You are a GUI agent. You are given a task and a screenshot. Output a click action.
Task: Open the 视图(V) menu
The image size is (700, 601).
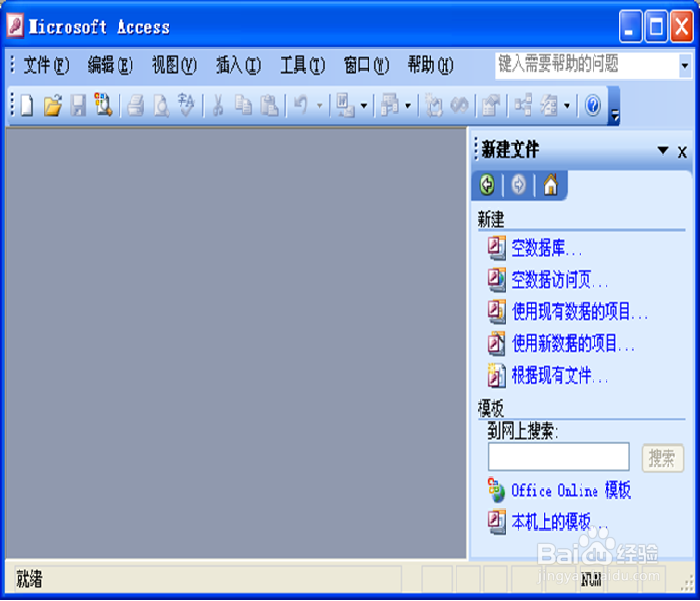point(174,66)
